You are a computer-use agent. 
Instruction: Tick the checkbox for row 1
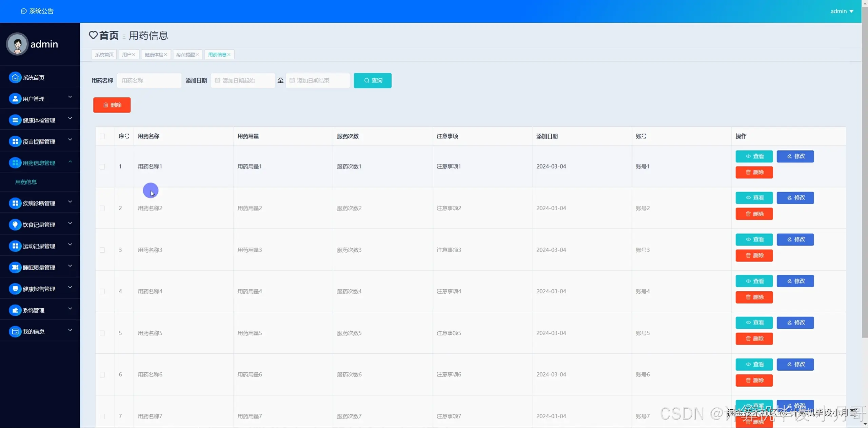click(102, 167)
